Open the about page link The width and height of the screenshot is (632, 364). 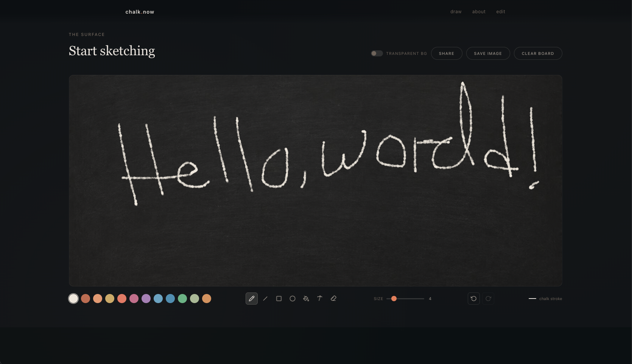(x=479, y=12)
